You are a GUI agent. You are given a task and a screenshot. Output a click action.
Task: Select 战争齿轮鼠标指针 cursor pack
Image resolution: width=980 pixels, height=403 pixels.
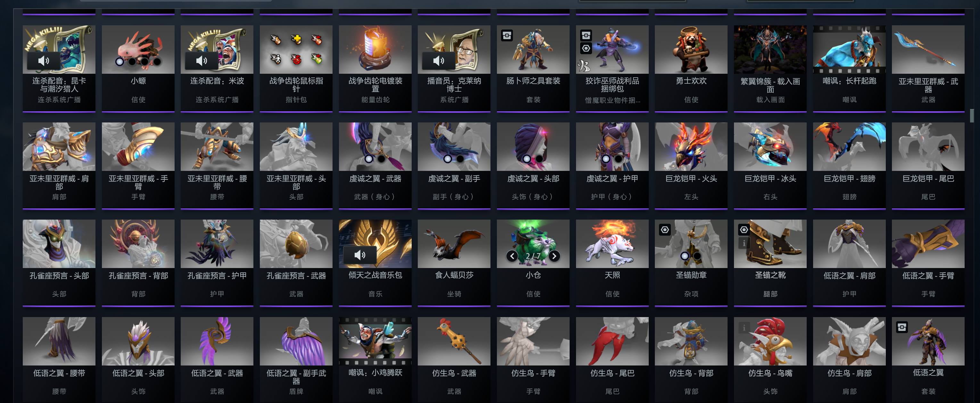point(296,69)
